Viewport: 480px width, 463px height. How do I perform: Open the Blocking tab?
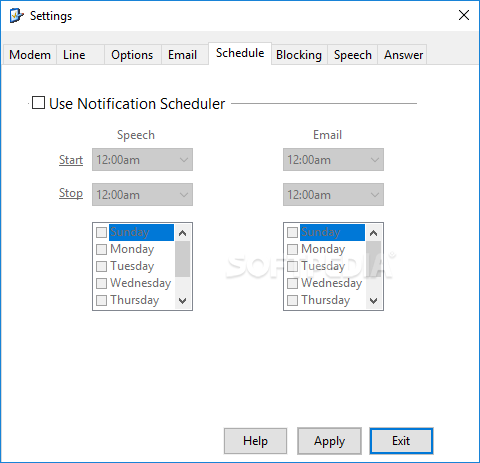click(299, 55)
